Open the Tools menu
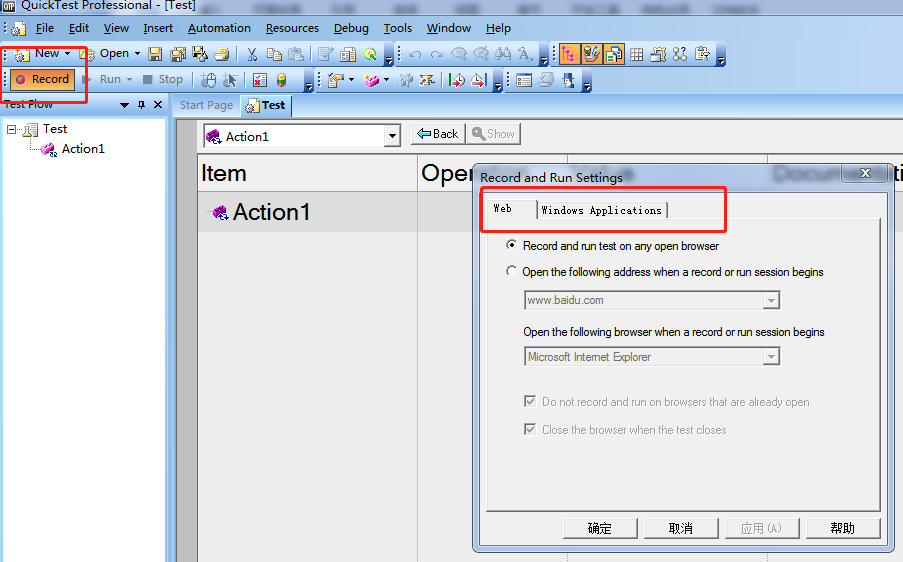Image resolution: width=903 pixels, height=562 pixels. pyautogui.click(x=397, y=28)
